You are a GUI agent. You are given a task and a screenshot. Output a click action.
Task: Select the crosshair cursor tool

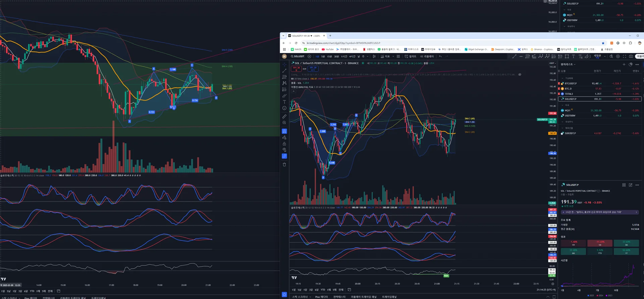pos(284,64)
